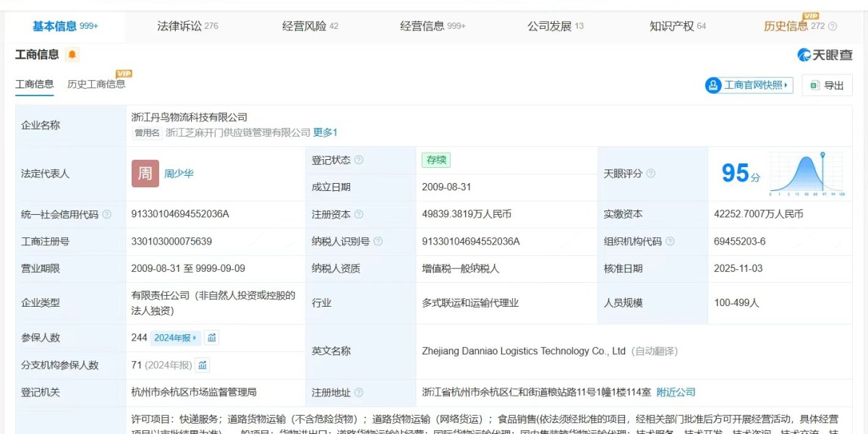
Task: Click the help icon beside 注册资本
Action: (x=359, y=214)
